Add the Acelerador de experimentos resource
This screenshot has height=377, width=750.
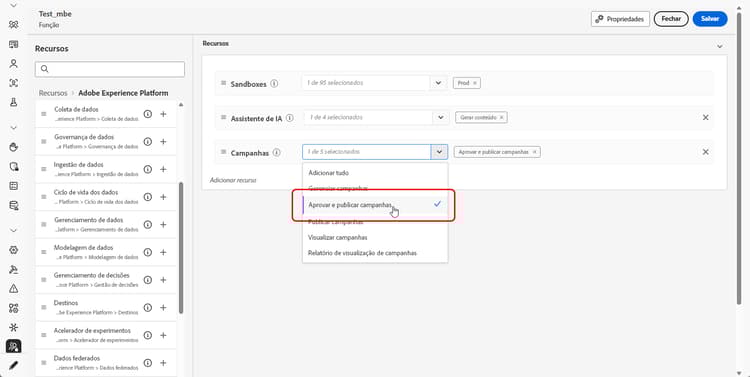(x=163, y=335)
